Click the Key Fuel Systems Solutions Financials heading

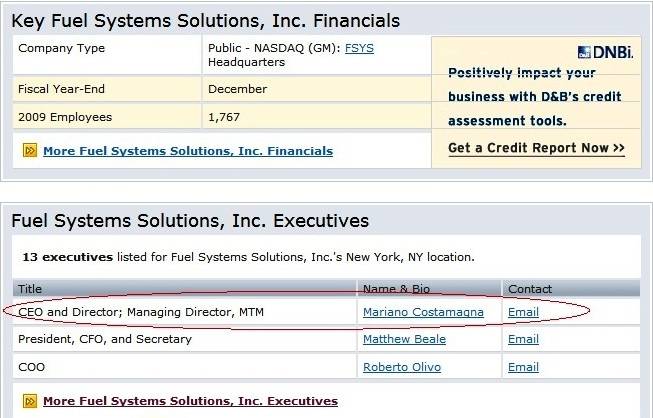[206, 20]
